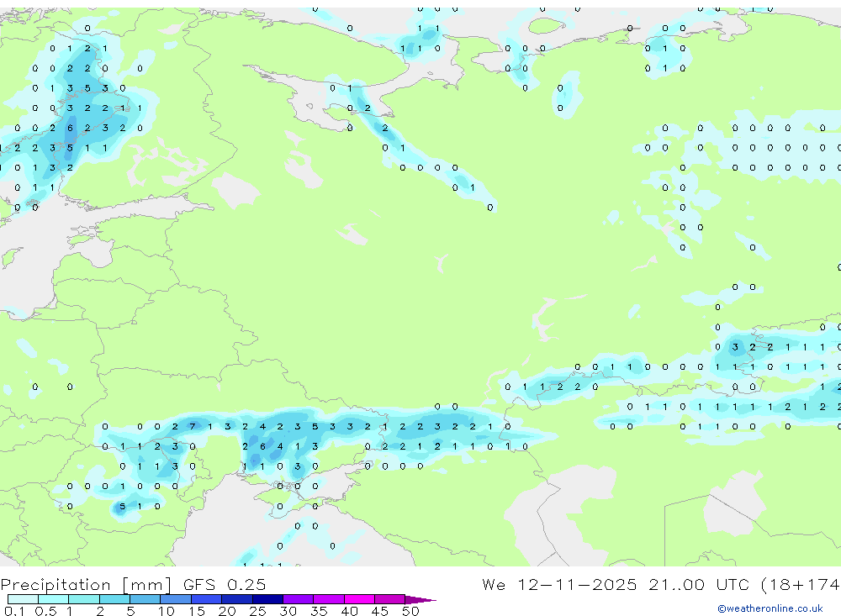Image resolution: width=841 pixels, height=616 pixels.
Task: Click the legend label "45"
Action: click(380, 611)
